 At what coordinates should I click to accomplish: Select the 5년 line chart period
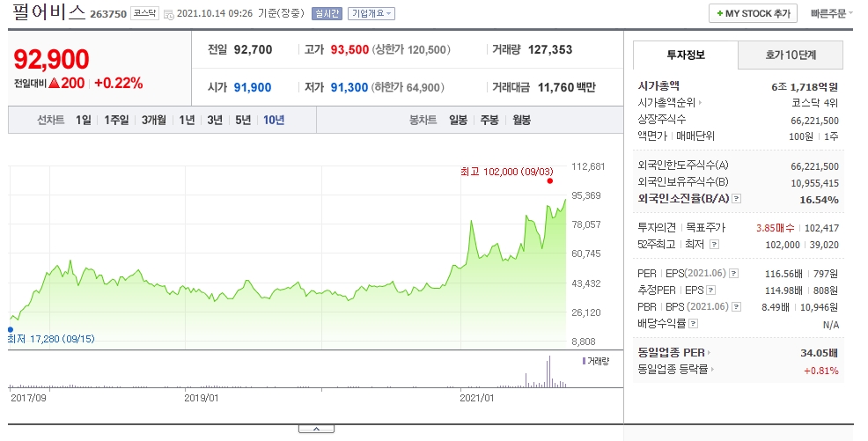243,120
